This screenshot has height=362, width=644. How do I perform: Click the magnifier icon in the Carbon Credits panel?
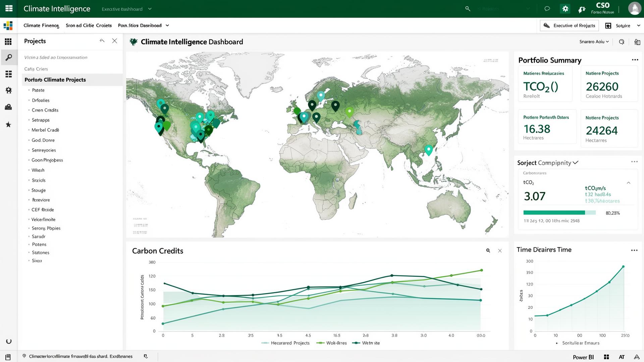pyautogui.click(x=488, y=251)
